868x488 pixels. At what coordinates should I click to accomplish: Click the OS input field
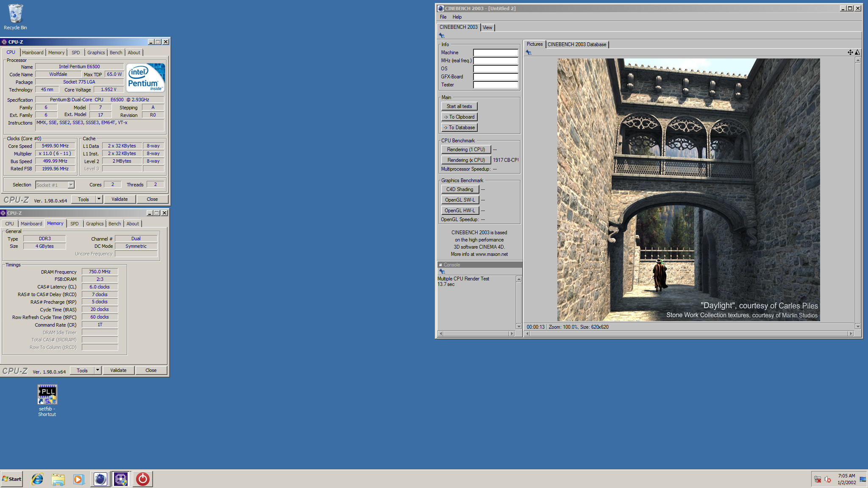click(x=495, y=69)
